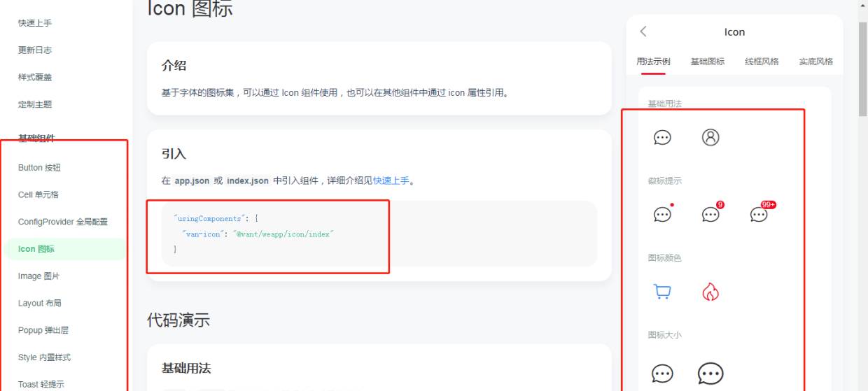
Task: Click the usingComponents code block
Action: [379, 234]
